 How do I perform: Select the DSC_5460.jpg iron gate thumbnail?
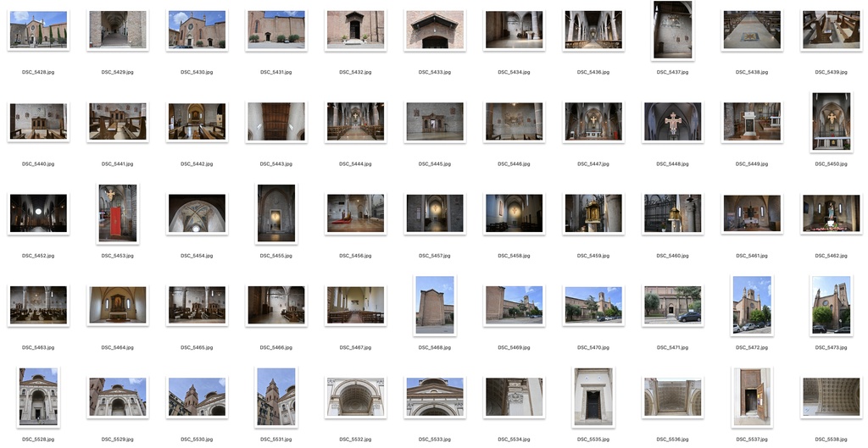(672, 213)
